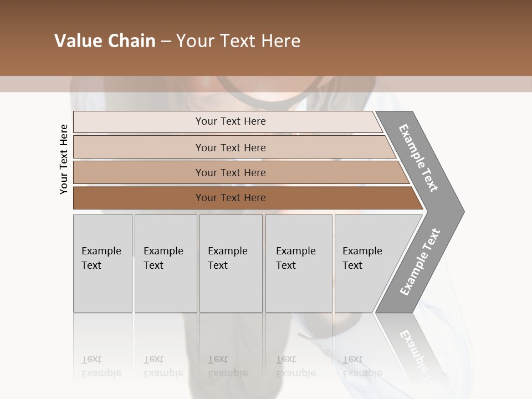Select the second 'Your Text Here' bar
This screenshot has height=399, width=532.
tap(230, 147)
